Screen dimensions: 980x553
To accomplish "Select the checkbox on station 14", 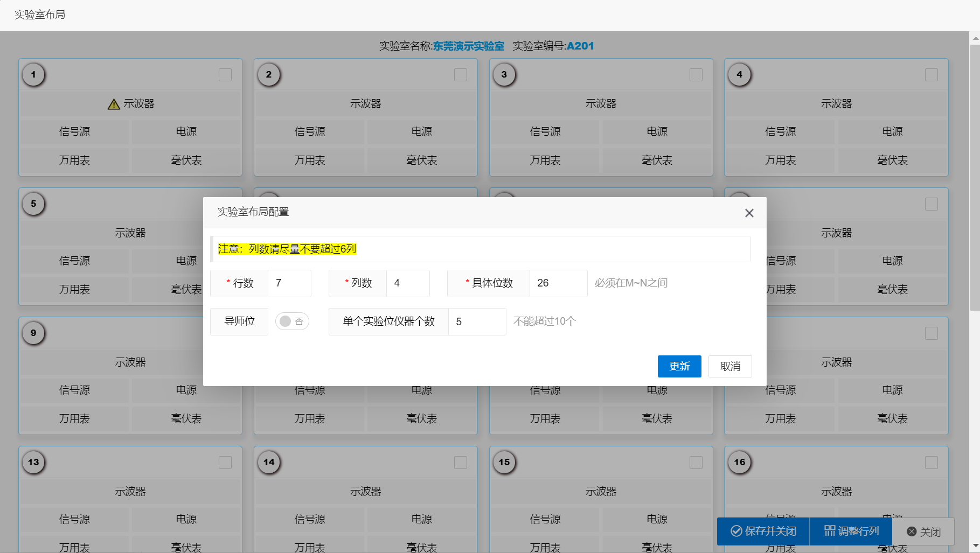I will (461, 463).
